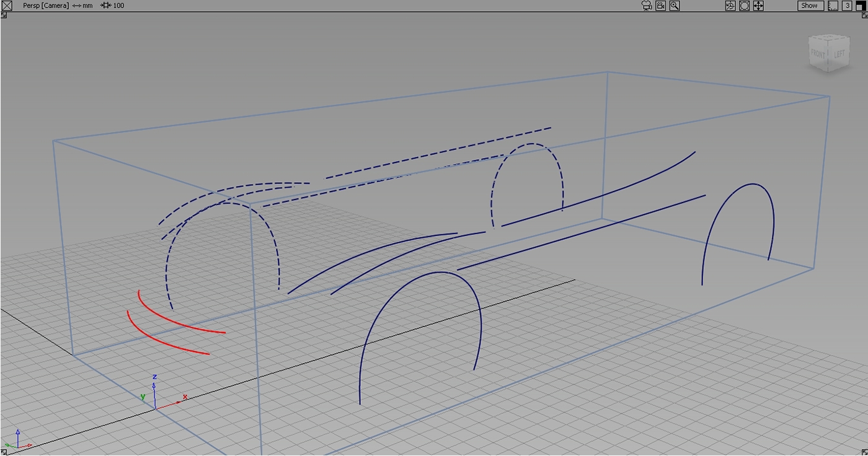Viewport: 868px width, 456px height.
Task: Activate the magnifying glass look-at tool
Action: click(675, 6)
